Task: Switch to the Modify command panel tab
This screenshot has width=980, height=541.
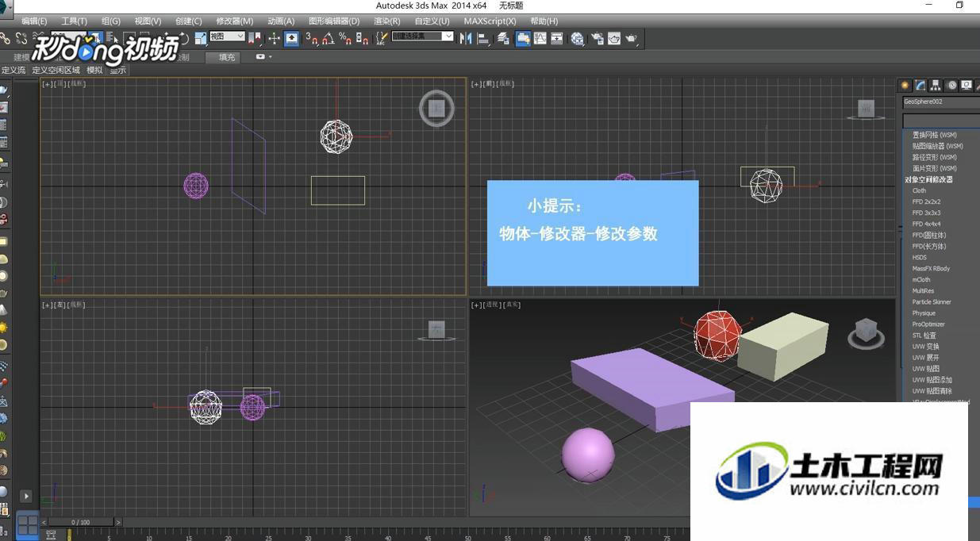Action: 920,85
